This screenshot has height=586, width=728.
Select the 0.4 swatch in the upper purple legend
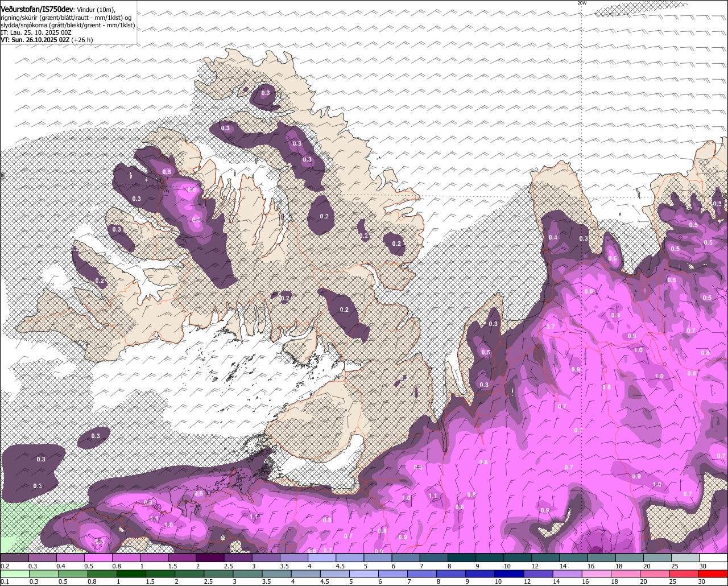[x=70, y=558]
